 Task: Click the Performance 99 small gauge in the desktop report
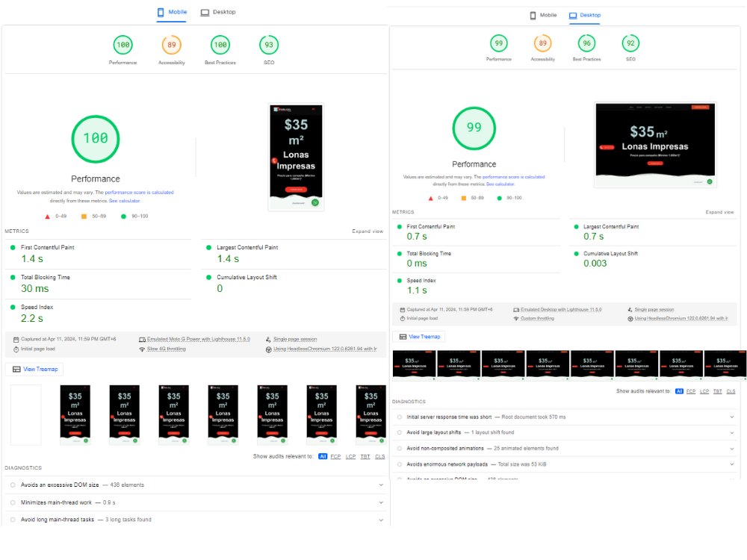499,43
